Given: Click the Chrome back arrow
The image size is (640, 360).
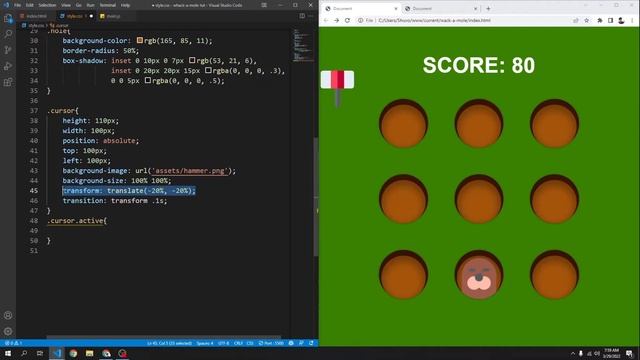Looking at the screenshot, I should [x=326, y=20].
